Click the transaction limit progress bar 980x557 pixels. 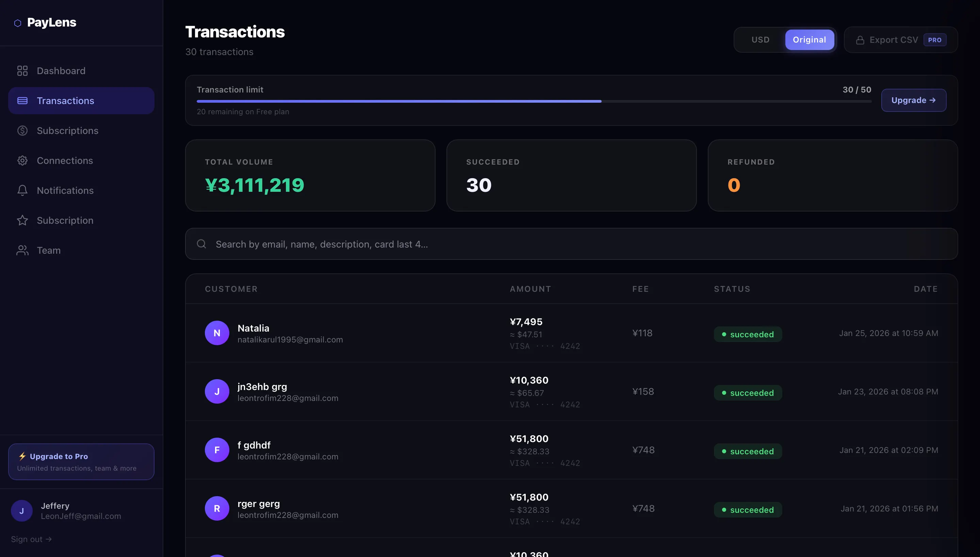(534, 101)
